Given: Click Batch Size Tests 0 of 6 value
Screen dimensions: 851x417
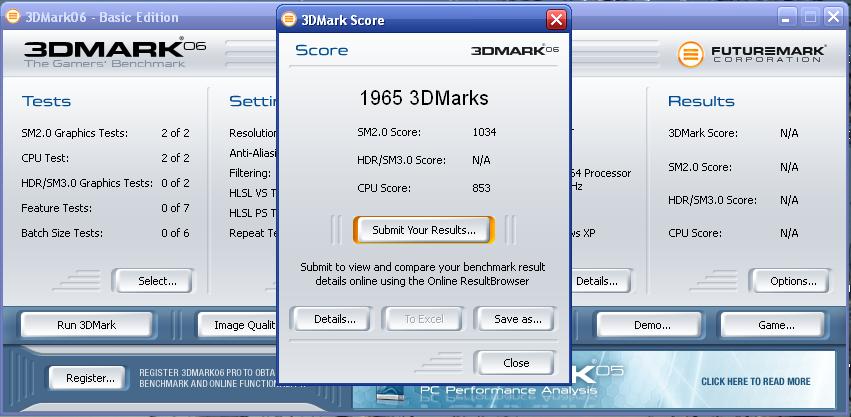Looking at the screenshot, I should click(175, 233).
